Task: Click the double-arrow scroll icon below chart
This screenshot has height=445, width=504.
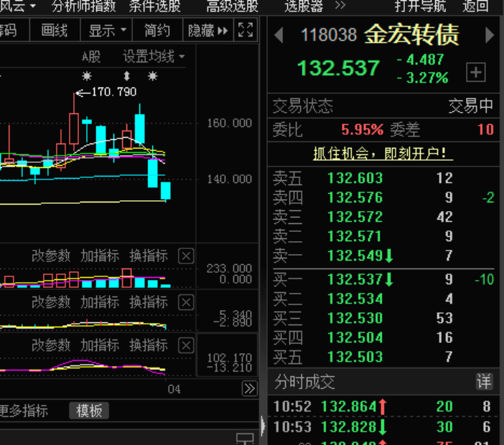Action: click(x=248, y=388)
